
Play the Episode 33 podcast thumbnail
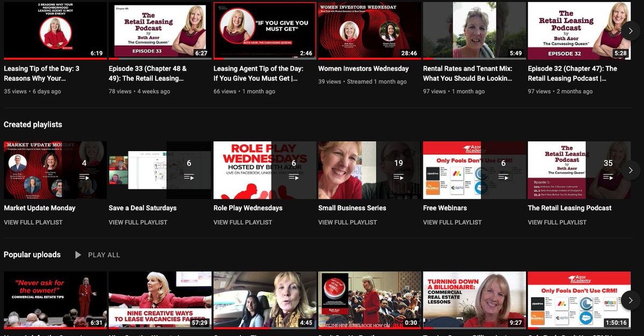coord(160,31)
